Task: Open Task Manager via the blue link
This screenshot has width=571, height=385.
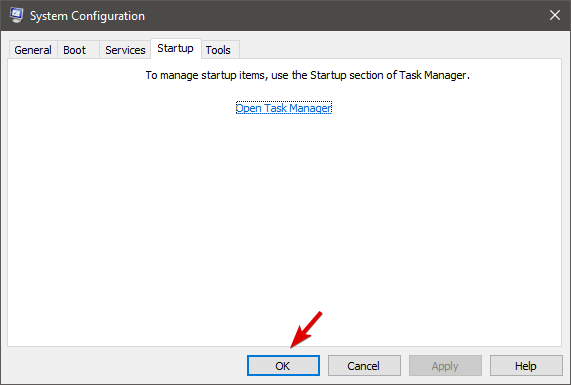Action: coord(284,108)
